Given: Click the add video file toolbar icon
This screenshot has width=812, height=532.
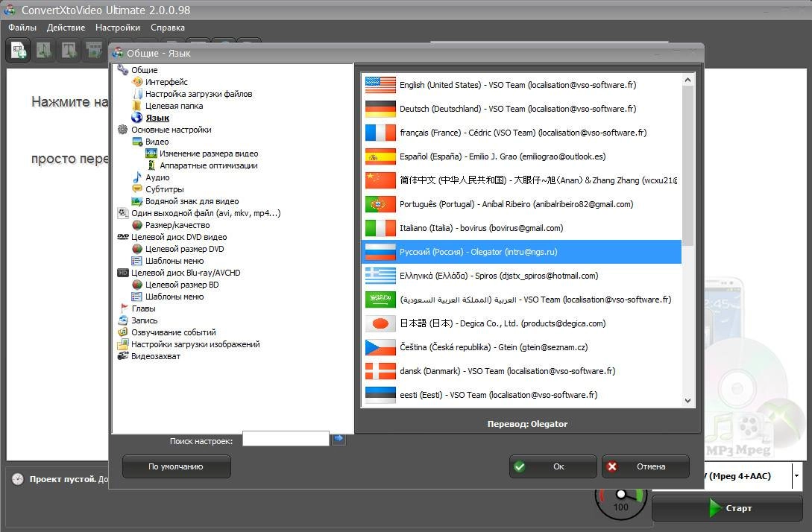Looking at the screenshot, I should [19, 51].
